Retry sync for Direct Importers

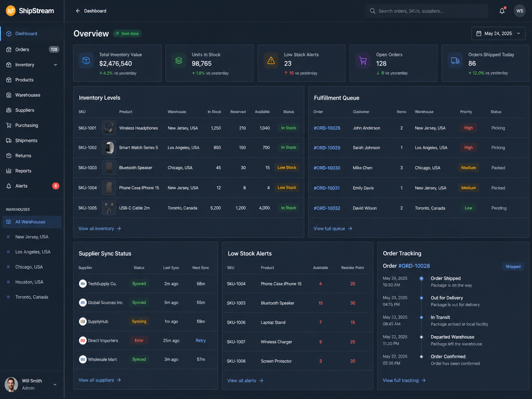[201, 340]
